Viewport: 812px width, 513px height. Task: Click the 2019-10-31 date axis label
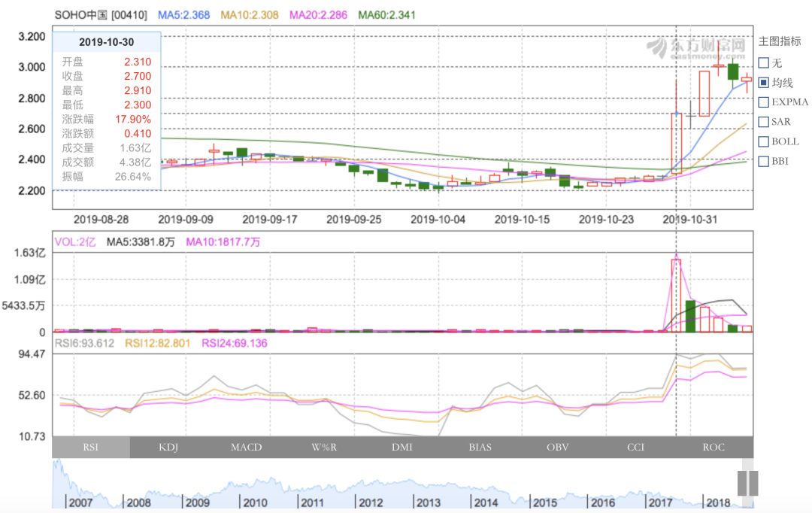coord(690,220)
